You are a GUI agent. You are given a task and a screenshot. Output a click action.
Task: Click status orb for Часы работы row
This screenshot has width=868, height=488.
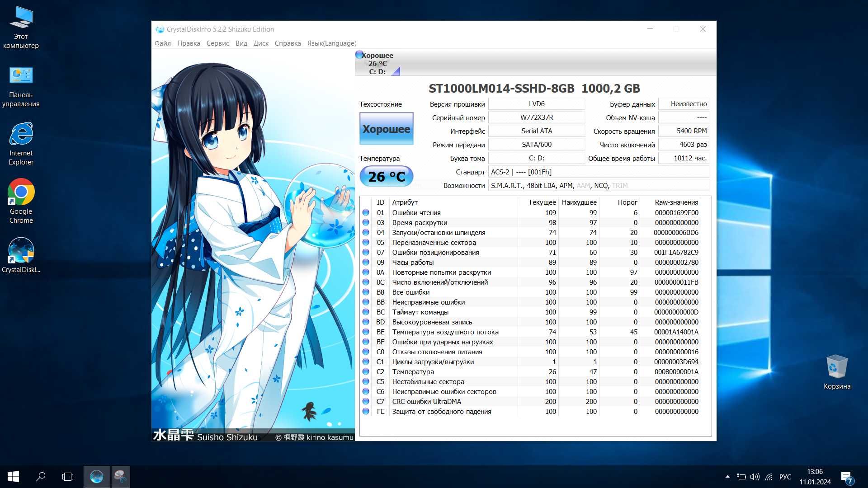pos(366,263)
